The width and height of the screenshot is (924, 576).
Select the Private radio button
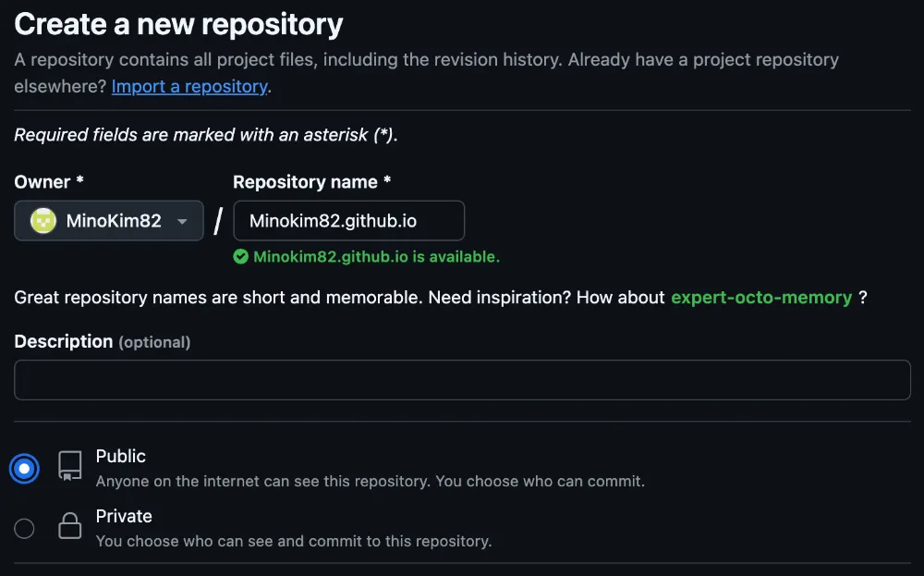(x=24, y=528)
